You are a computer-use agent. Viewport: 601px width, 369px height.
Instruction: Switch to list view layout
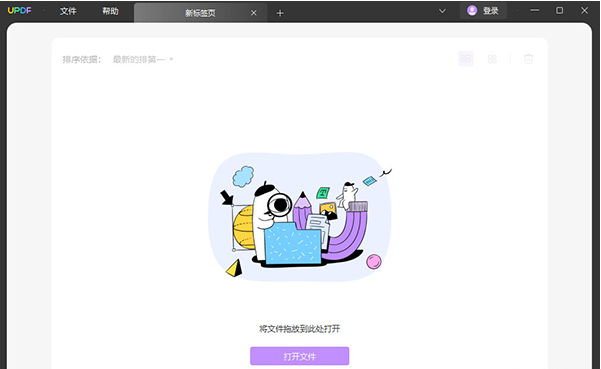coord(466,59)
